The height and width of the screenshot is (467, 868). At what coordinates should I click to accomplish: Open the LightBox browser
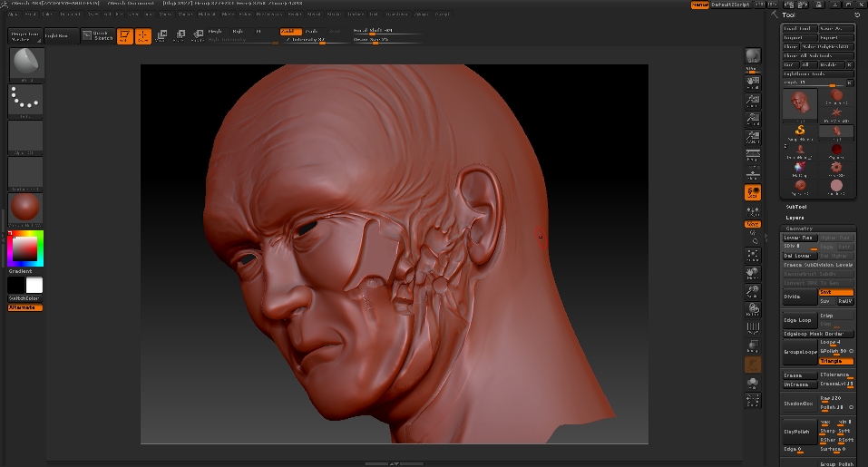56,36
